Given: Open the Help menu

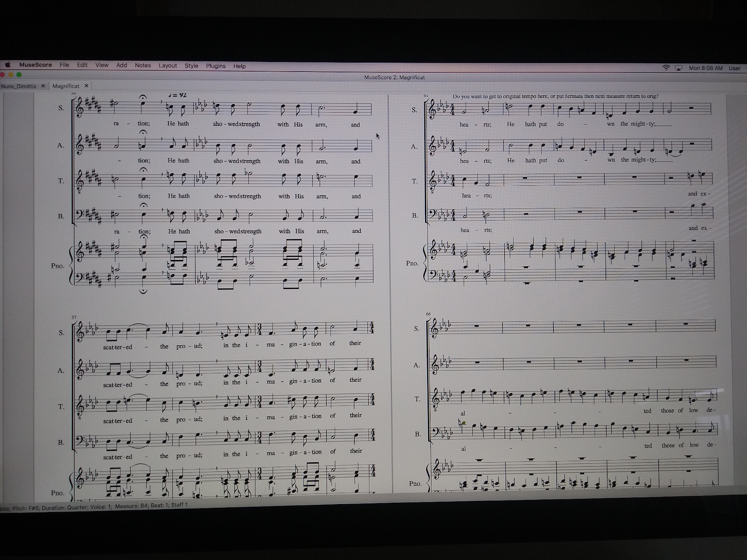Looking at the screenshot, I should click(240, 66).
